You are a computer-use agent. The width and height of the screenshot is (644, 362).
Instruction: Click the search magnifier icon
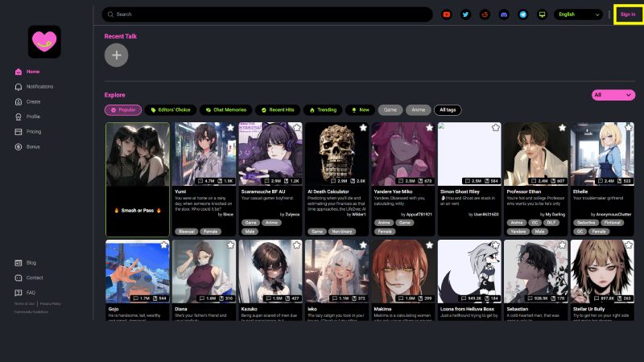tap(110, 14)
